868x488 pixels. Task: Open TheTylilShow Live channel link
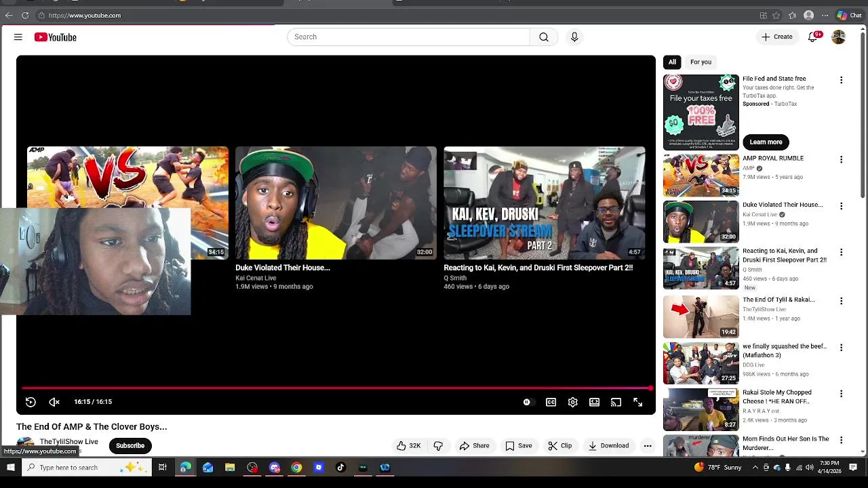click(x=68, y=442)
